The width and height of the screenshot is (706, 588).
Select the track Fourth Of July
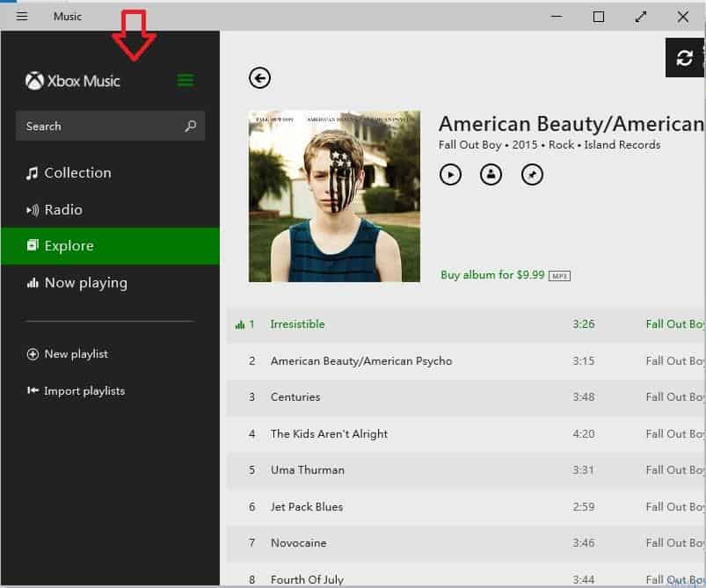[x=466, y=575]
